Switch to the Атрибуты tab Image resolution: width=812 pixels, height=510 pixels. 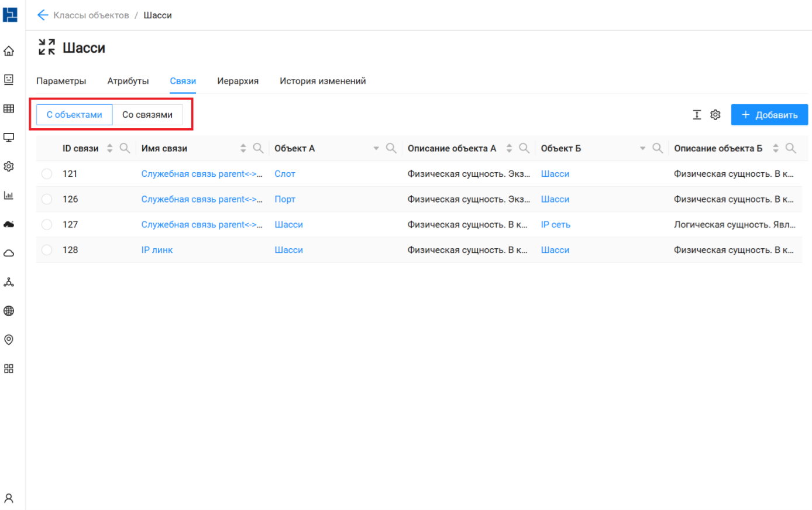point(128,81)
